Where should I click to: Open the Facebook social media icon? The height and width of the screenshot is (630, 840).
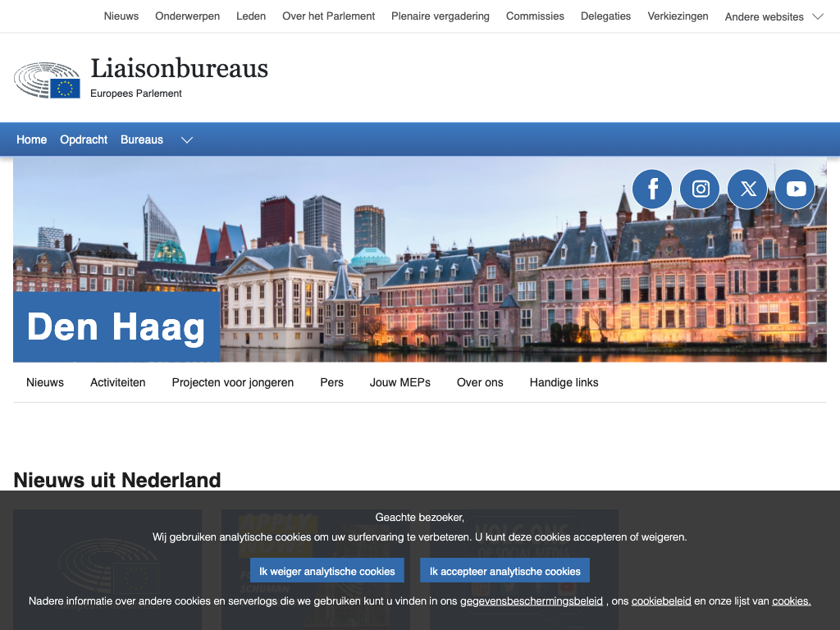652,189
